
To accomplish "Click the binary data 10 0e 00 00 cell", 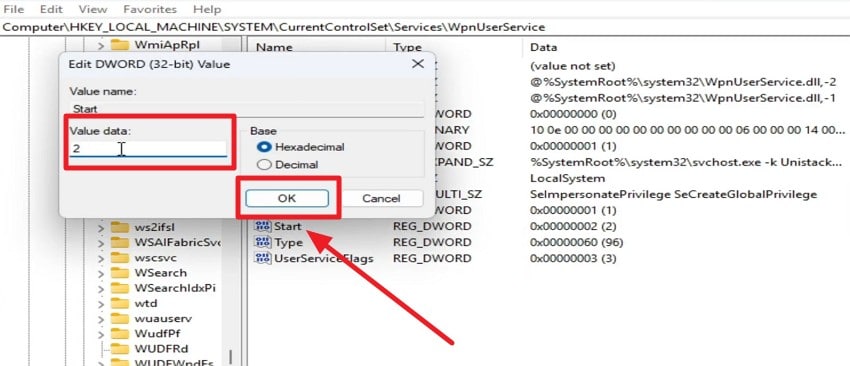I will (x=687, y=131).
